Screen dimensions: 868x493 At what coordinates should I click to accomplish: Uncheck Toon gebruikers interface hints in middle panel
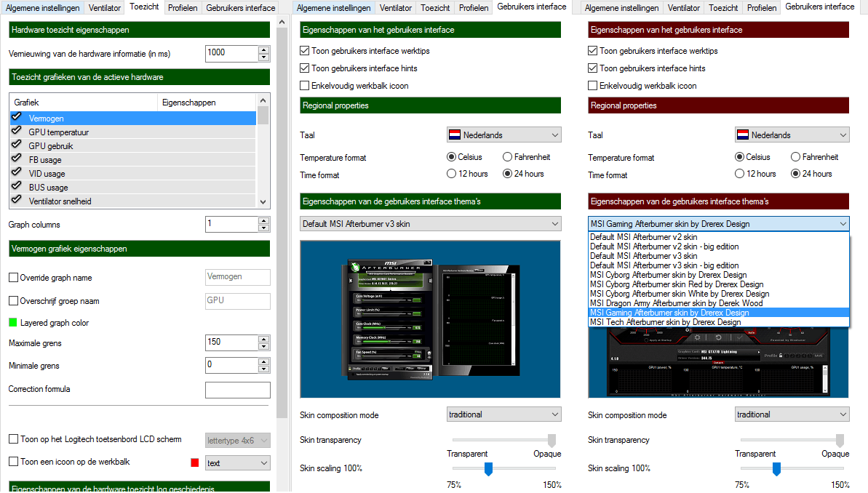click(304, 68)
